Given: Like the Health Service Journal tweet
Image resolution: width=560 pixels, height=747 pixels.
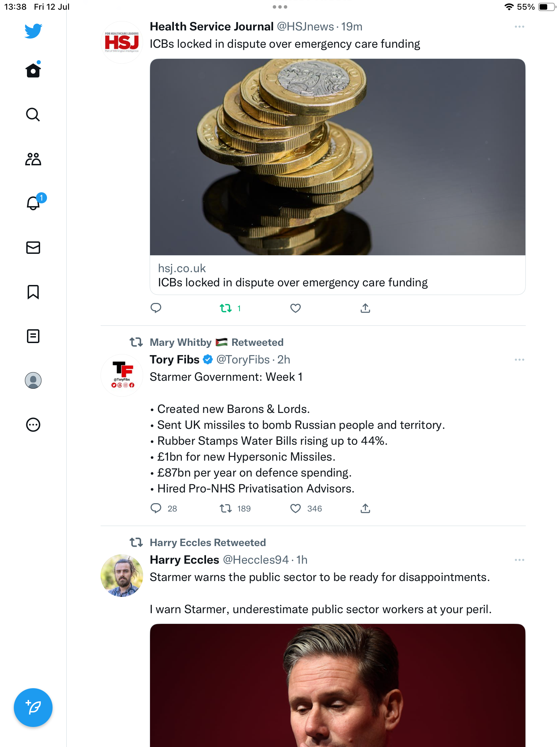Looking at the screenshot, I should point(295,308).
